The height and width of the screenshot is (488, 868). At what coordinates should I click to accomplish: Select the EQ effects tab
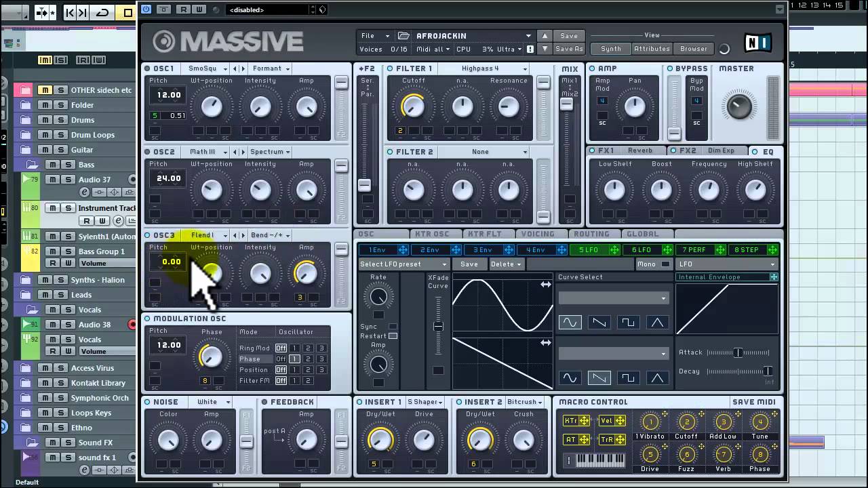point(768,151)
